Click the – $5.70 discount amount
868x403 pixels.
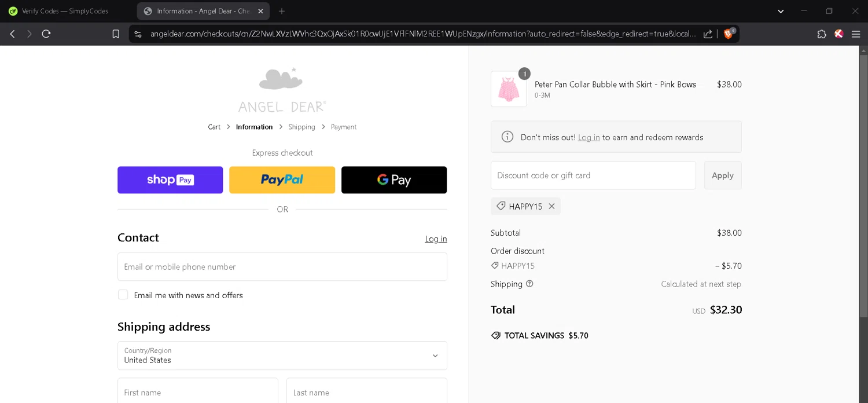pyautogui.click(x=729, y=266)
